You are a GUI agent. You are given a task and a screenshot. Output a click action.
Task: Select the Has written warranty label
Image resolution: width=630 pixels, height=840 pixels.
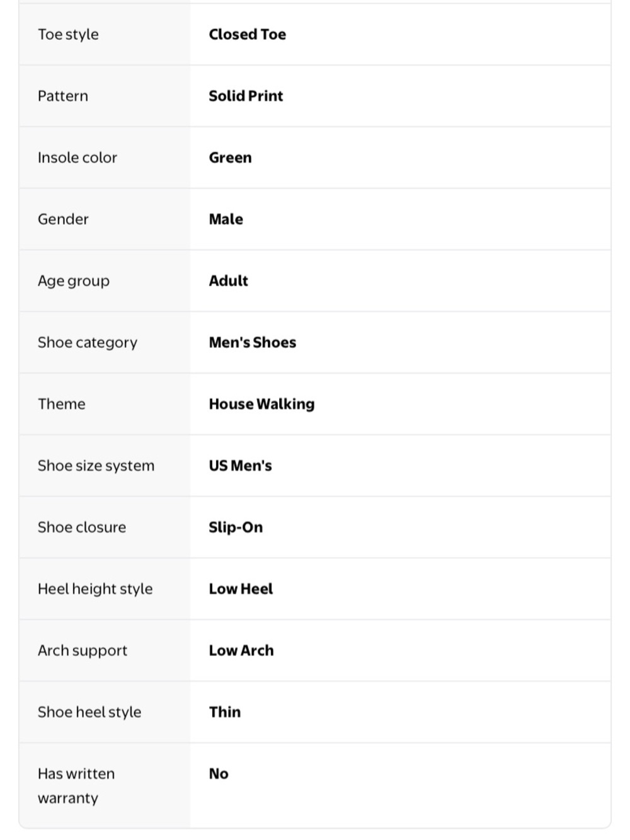click(76, 786)
